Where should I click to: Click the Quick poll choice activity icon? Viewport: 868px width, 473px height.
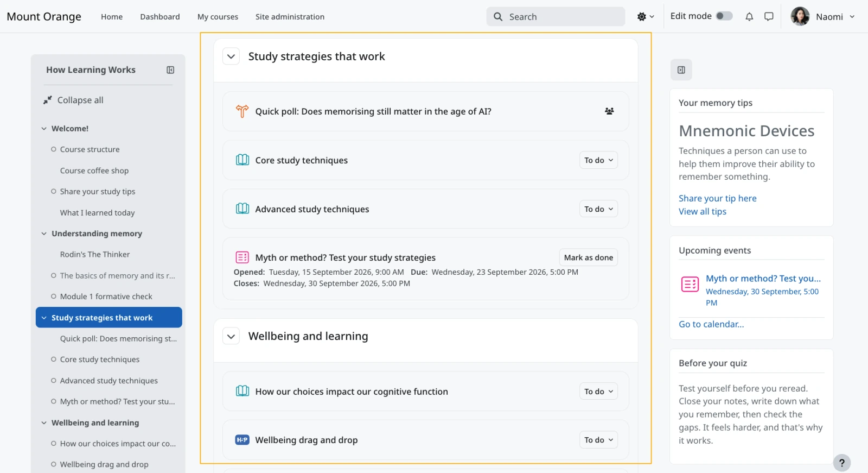242,111
